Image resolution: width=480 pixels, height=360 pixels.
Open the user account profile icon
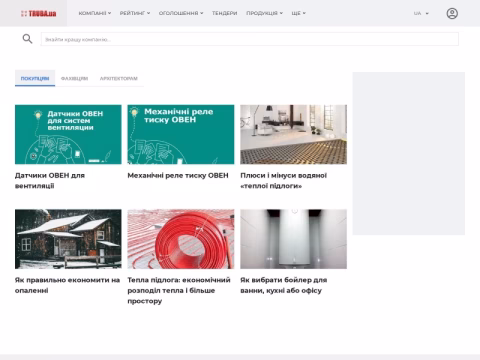(452, 13)
